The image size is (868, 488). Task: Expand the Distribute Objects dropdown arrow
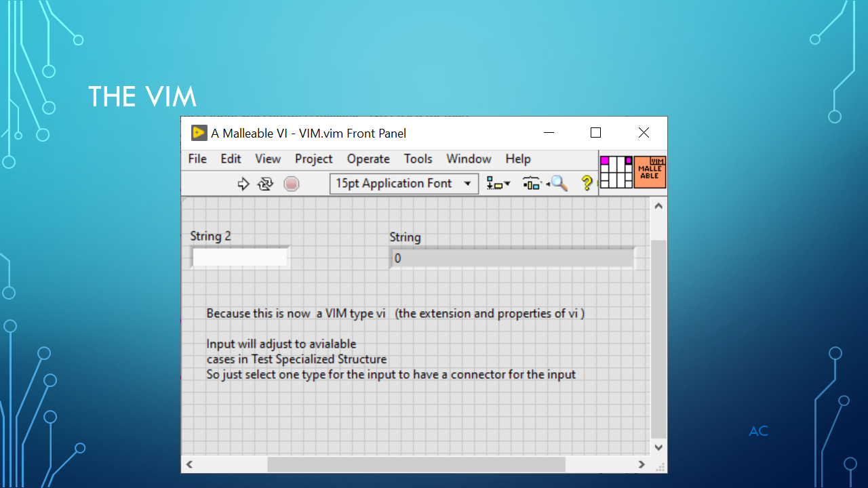[x=541, y=183]
